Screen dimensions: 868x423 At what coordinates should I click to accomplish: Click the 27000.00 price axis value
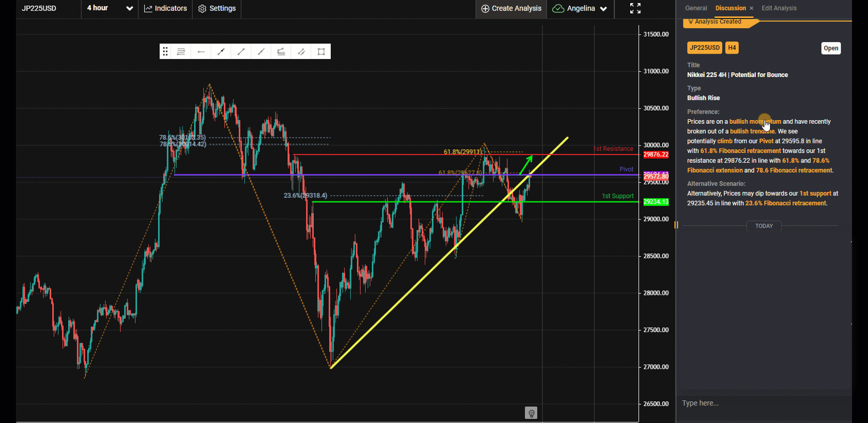click(656, 367)
